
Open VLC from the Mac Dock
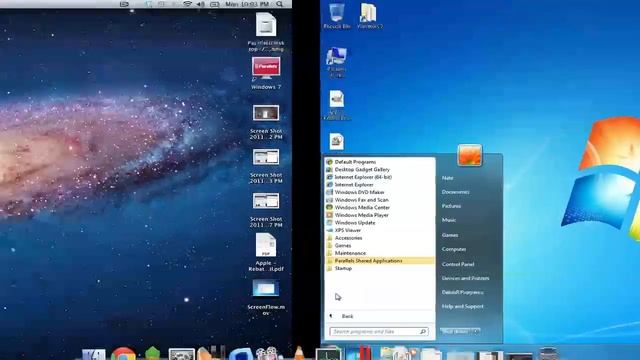pos(299,353)
